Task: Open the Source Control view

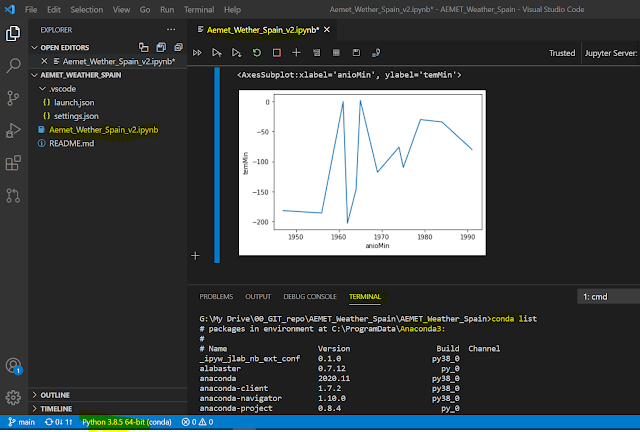Action: 13,98
